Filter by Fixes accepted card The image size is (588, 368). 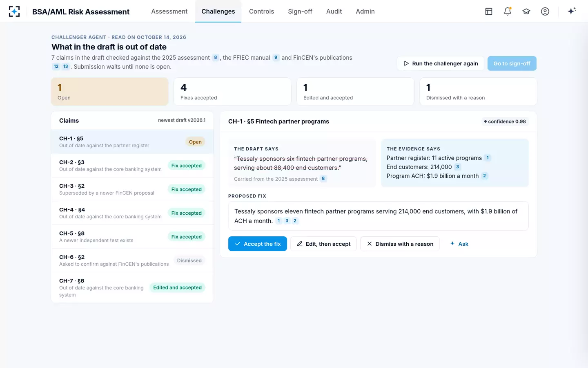coord(233,92)
